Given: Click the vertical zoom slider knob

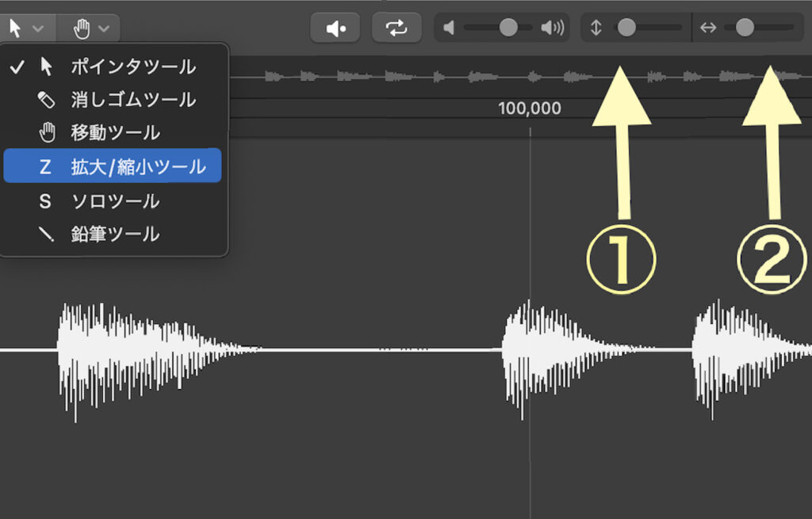Looking at the screenshot, I should pos(626,29).
